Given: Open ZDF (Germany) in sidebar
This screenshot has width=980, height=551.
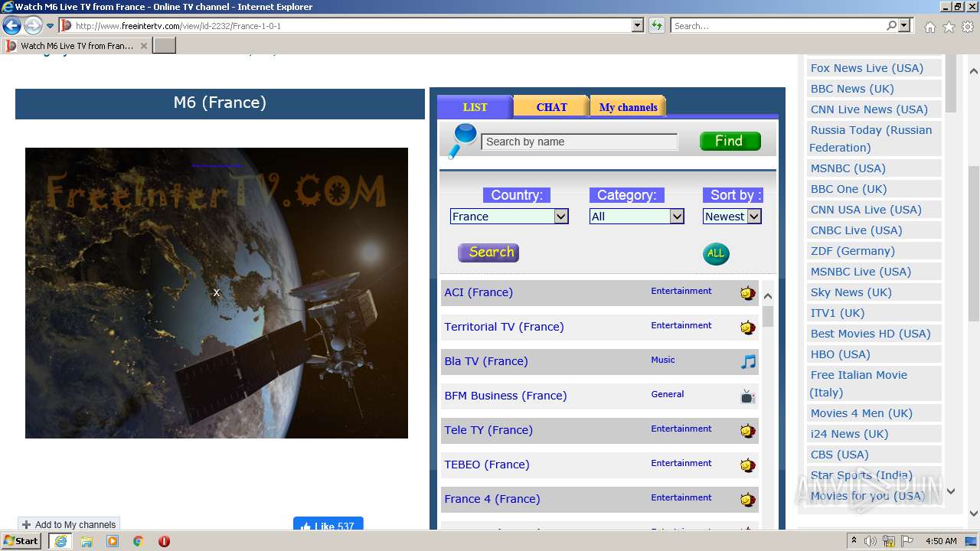Looking at the screenshot, I should (x=852, y=251).
